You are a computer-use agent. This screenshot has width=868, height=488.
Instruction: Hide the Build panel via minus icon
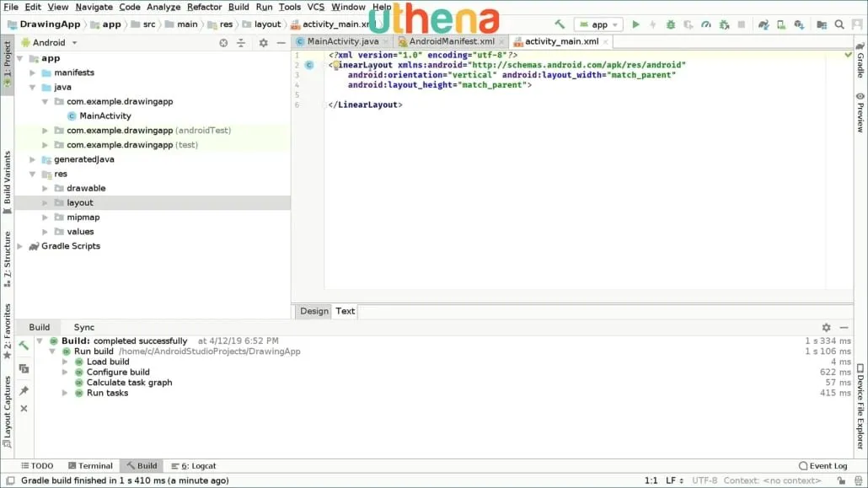[x=844, y=327]
